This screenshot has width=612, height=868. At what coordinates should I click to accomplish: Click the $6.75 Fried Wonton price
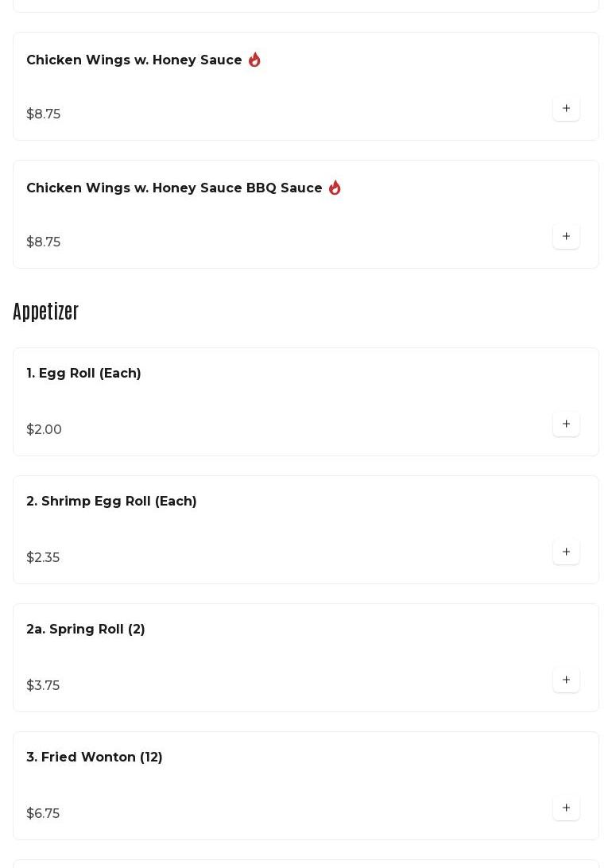pyautogui.click(x=43, y=814)
